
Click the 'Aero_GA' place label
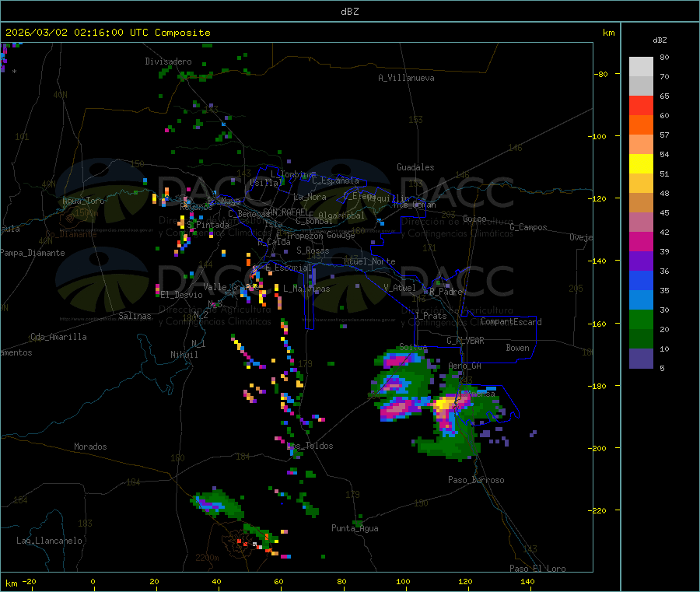point(465,366)
